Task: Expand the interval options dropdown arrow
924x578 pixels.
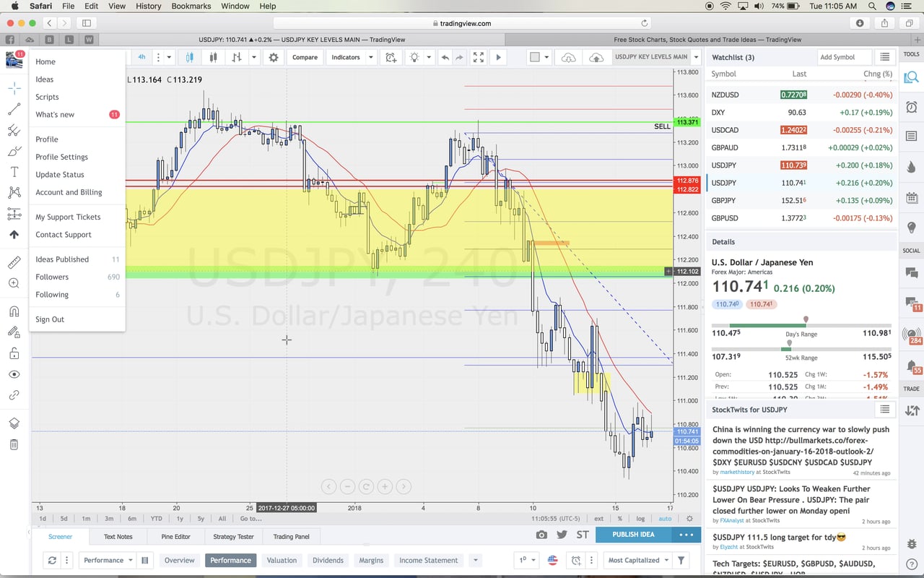Action: pos(169,57)
